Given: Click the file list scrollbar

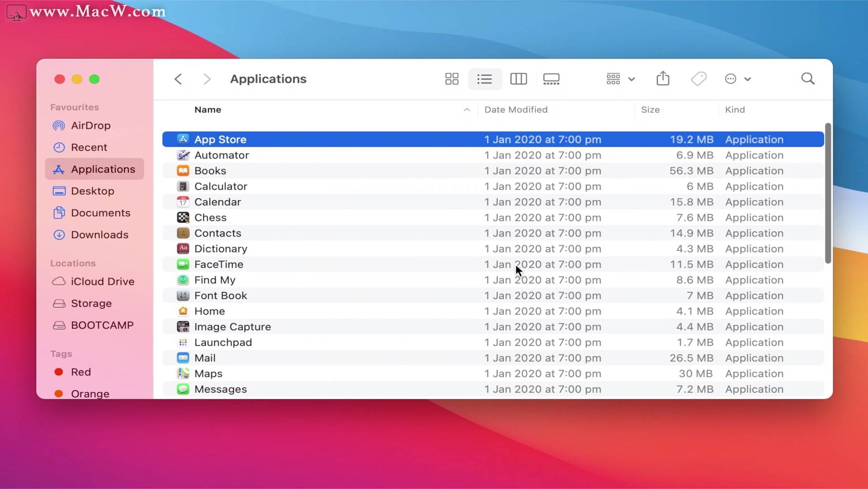Looking at the screenshot, I should (x=828, y=193).
